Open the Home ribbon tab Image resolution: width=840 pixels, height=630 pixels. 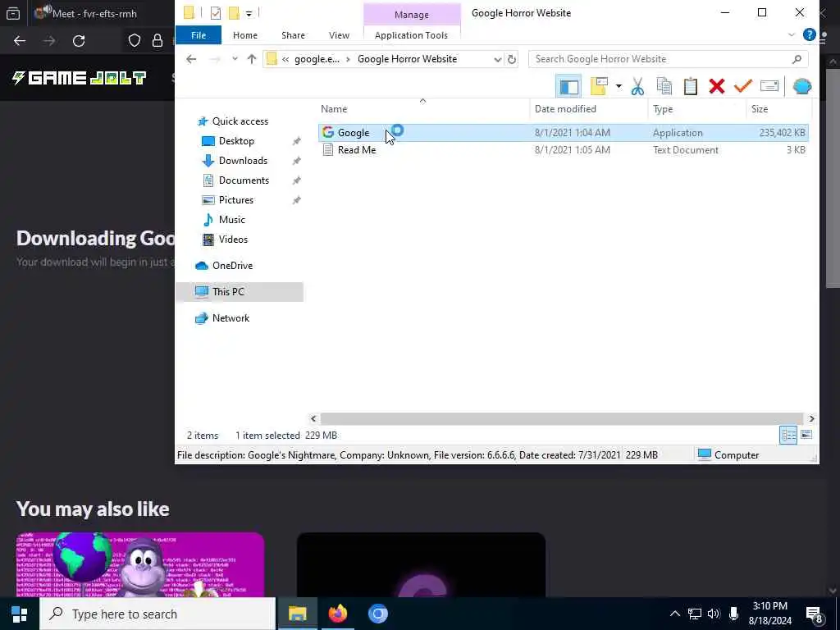244,35
